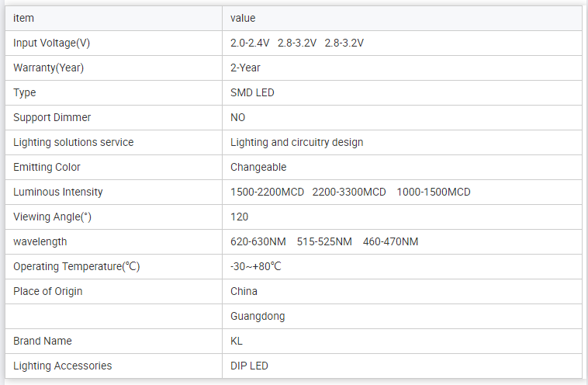Viewport: 588px width, 385px height.
Task: Click the 'NO' dimmer value
Action: (x=237, y=117)
